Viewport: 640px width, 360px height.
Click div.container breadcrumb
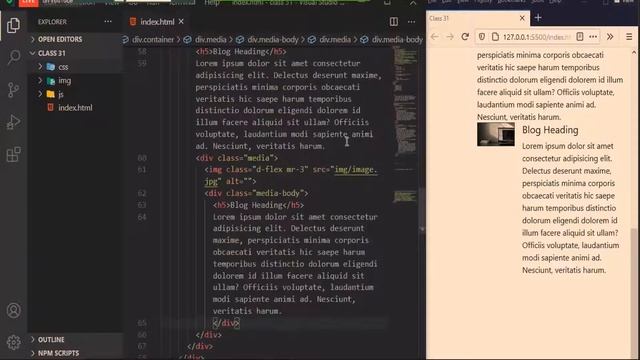pos(153,40)
